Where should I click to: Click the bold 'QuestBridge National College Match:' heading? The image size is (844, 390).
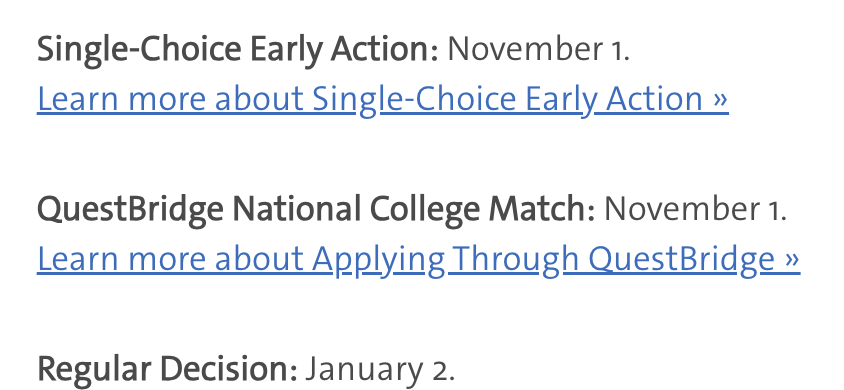[x=316, y=210]
